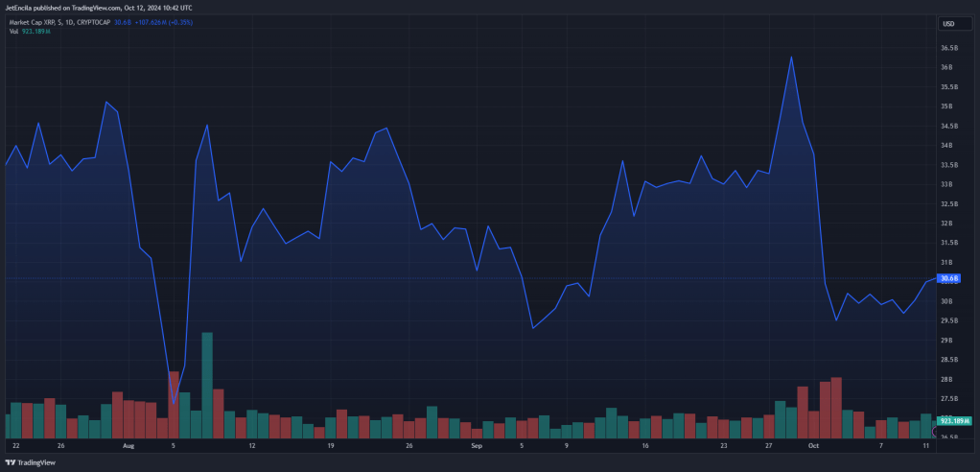This screenshot has height=472, width=980.
Task: Click the tallest teal volume bar
Action: coord(207,385)
